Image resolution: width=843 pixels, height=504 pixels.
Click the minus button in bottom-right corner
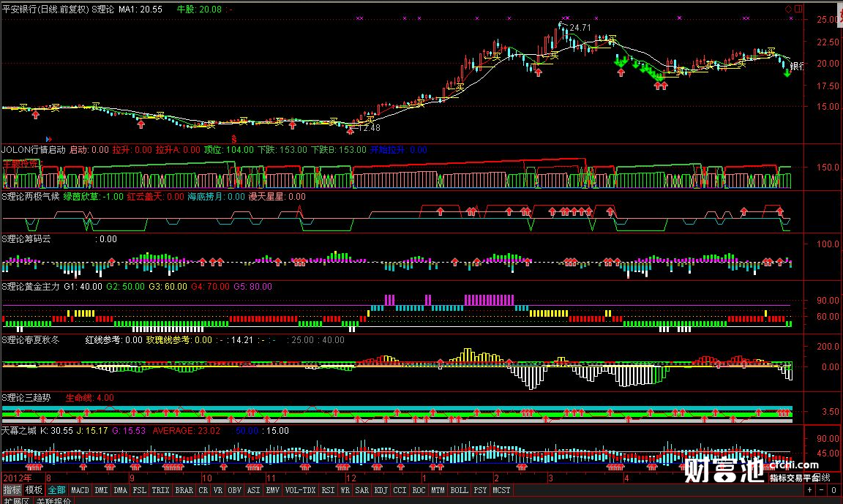pyautogui.click(x=822, y=490)
